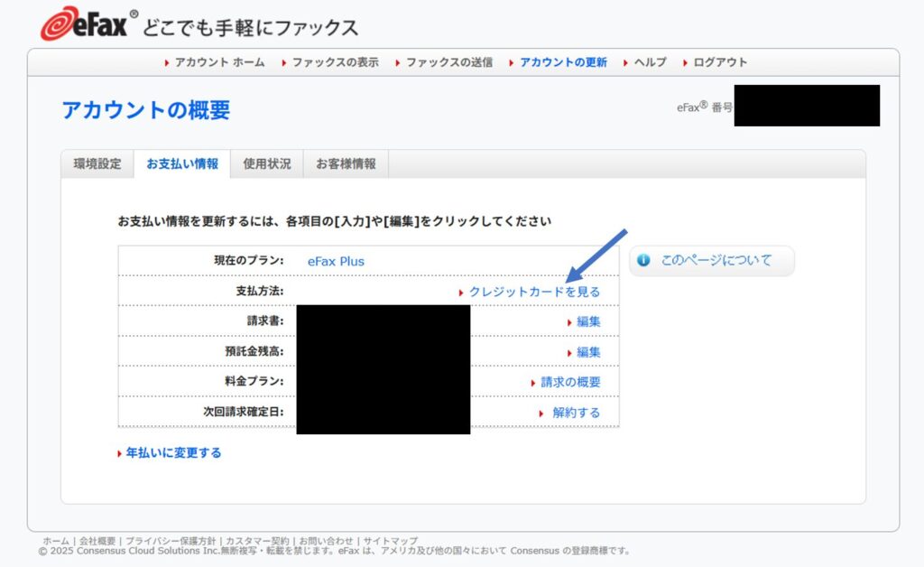Open the ヘルプ menu item
Viewport: 924px width, 567px height.
tap(650, 62)
